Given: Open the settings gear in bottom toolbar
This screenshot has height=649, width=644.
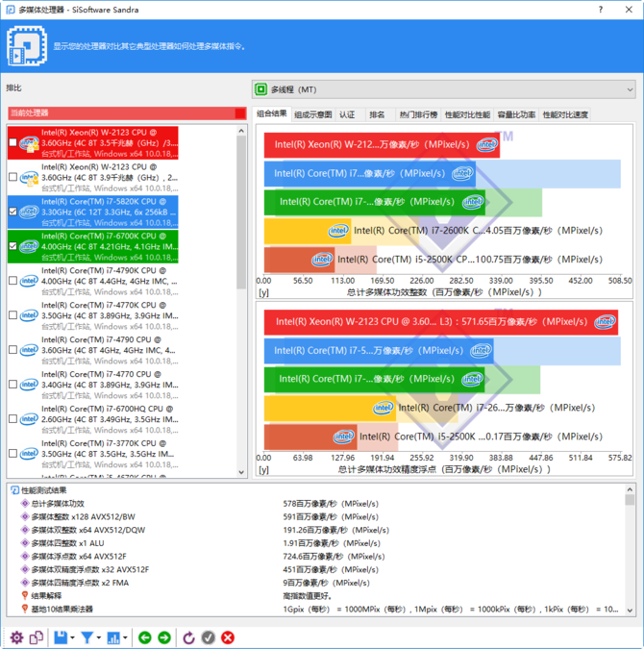Looking at the screenshot, I should coord(16,637).
